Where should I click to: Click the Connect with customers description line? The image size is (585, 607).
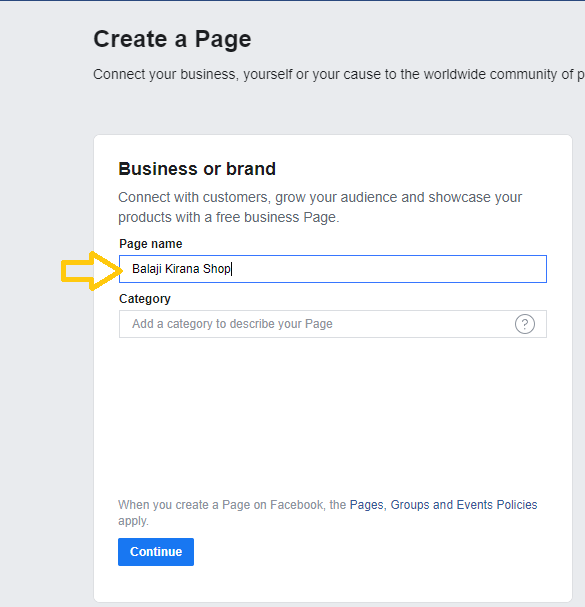[x=320, y=197]
